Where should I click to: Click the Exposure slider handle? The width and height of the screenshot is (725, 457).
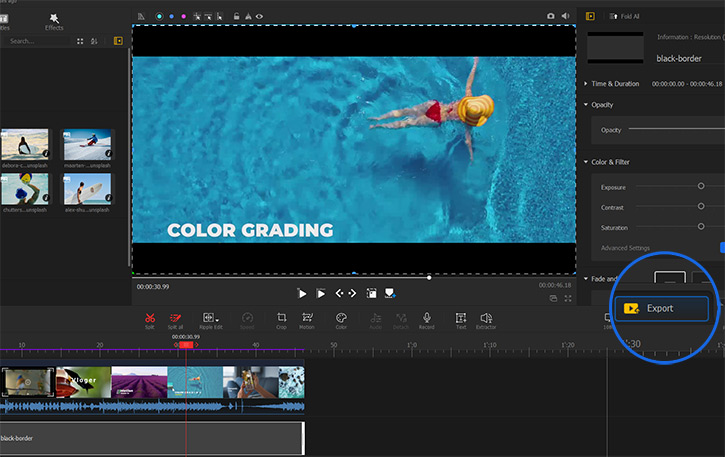(701, 186)
